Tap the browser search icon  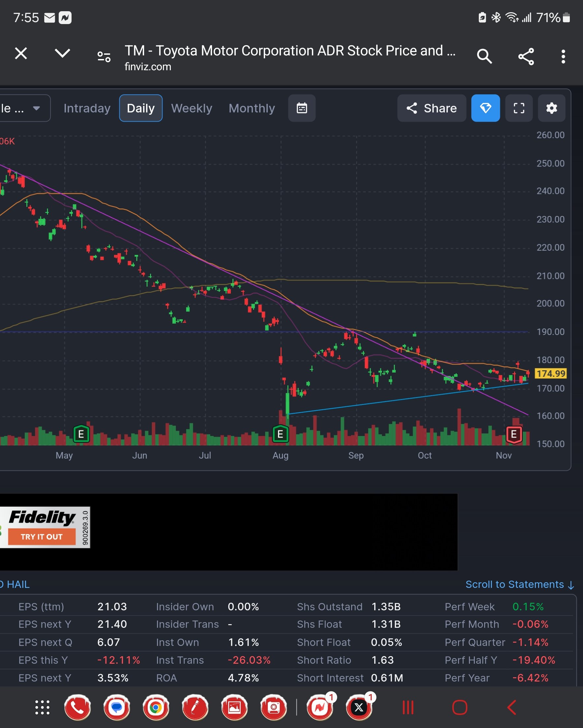click(484, 56)
